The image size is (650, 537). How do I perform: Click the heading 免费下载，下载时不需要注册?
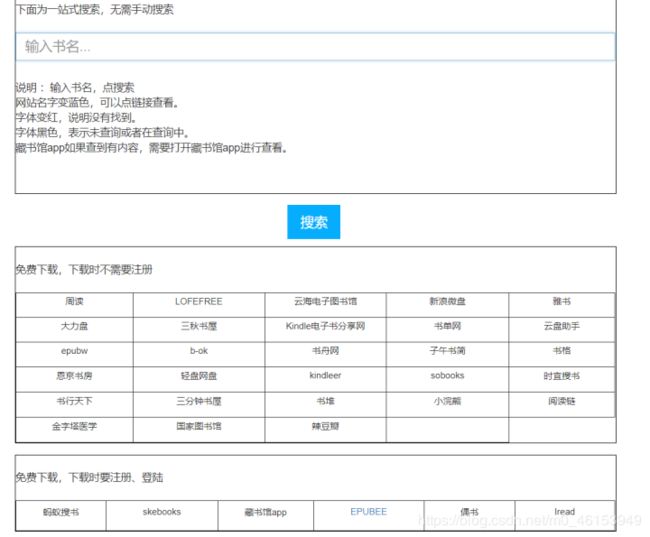click(x=84, y=270)
